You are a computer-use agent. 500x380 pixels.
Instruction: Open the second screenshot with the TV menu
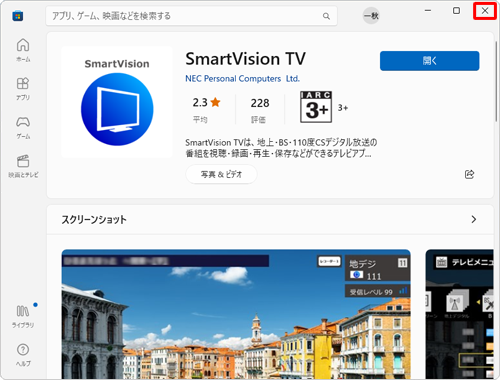[x=459, y=314]
